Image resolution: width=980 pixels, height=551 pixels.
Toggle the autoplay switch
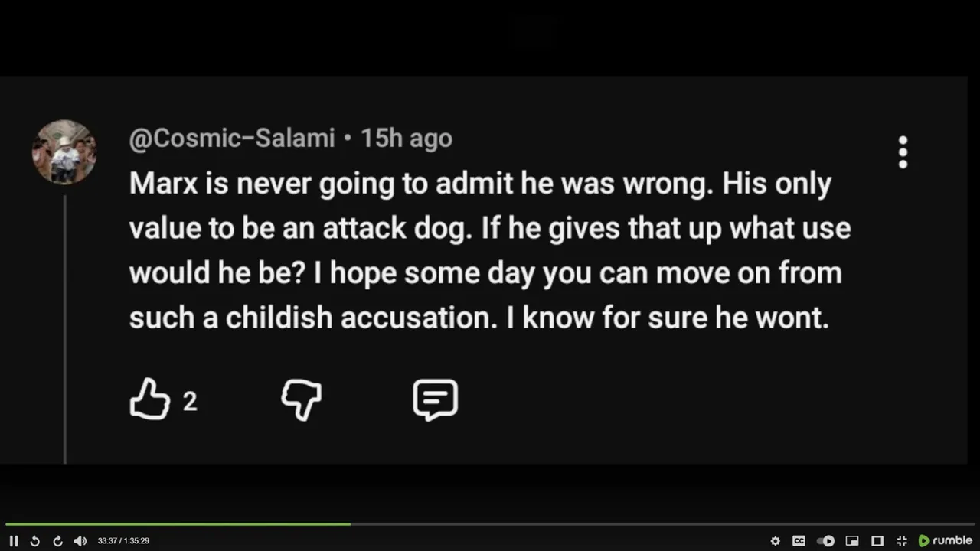(x=825, y=541)
